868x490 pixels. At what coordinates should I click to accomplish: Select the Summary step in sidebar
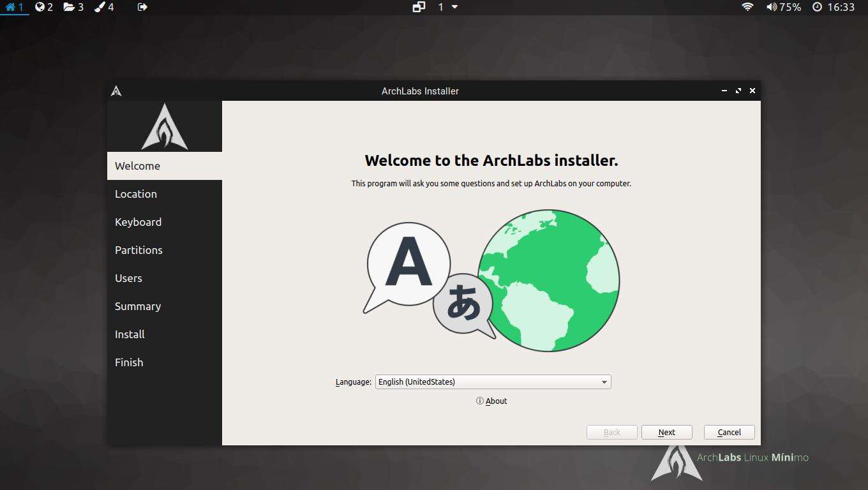click(x=165, y=306)
